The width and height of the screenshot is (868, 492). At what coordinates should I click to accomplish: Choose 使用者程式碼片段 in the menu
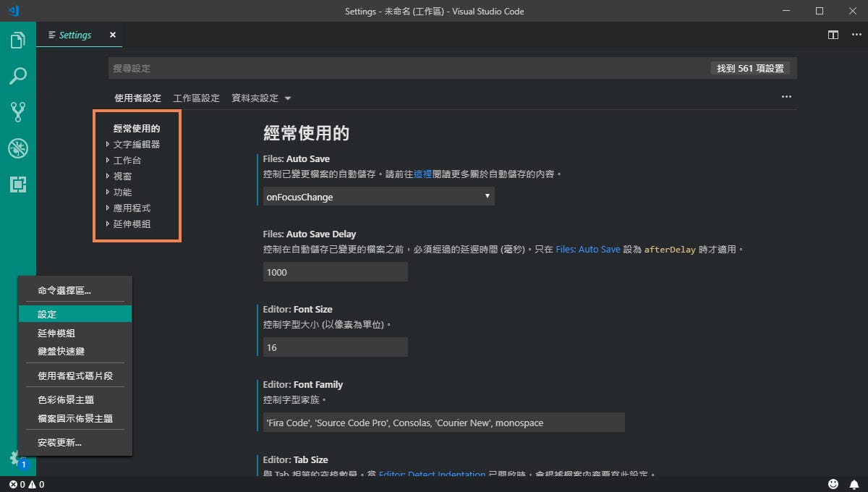pos(75,376)
